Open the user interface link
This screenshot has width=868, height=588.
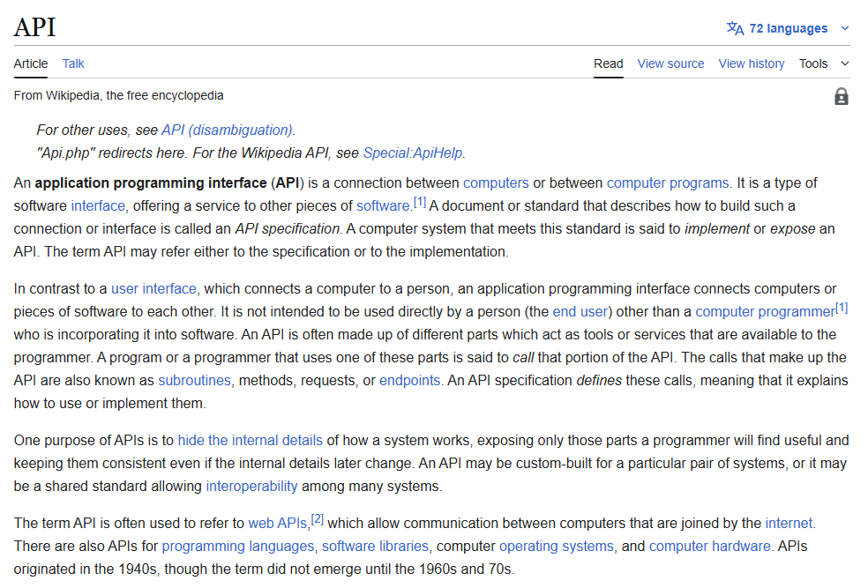coord(153,289)
